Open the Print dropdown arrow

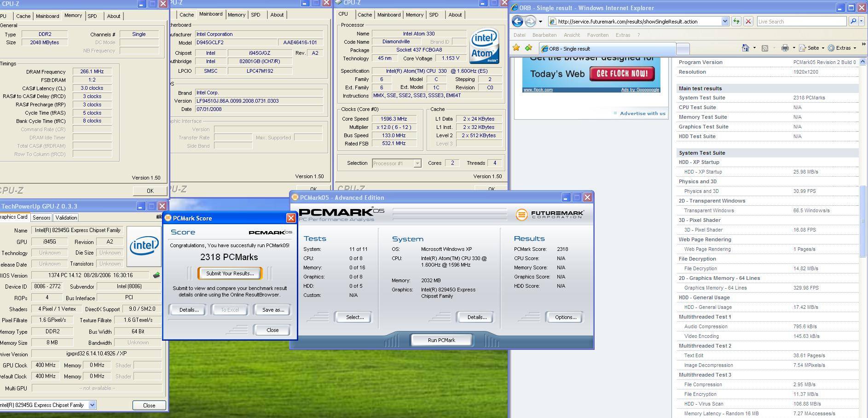(794, 48)
